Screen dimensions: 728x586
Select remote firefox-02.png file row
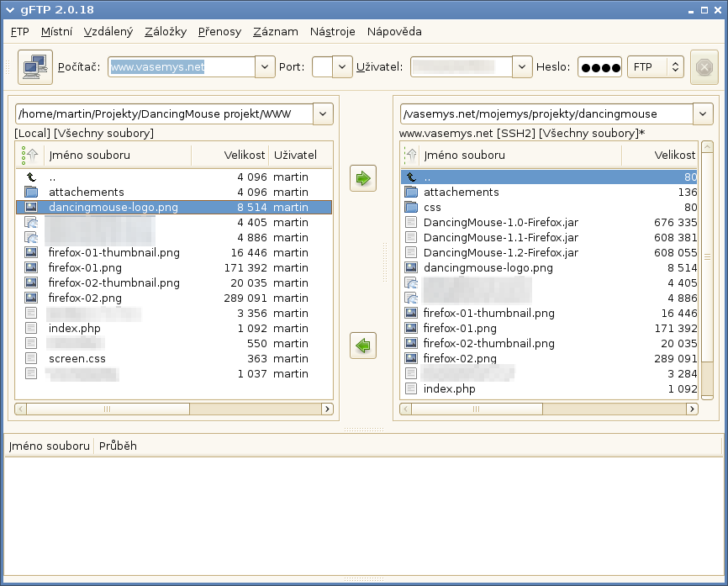pyautogui.click(x=549, y=358)
